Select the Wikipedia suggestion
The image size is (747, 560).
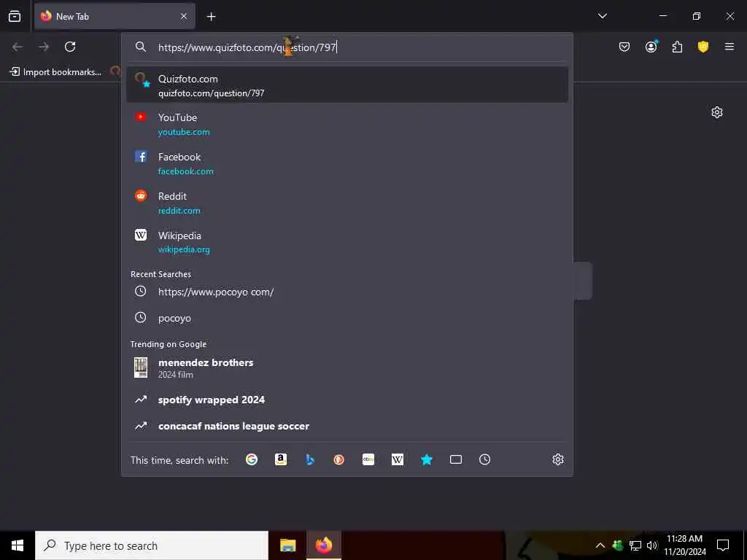click(x=347, y=242)
